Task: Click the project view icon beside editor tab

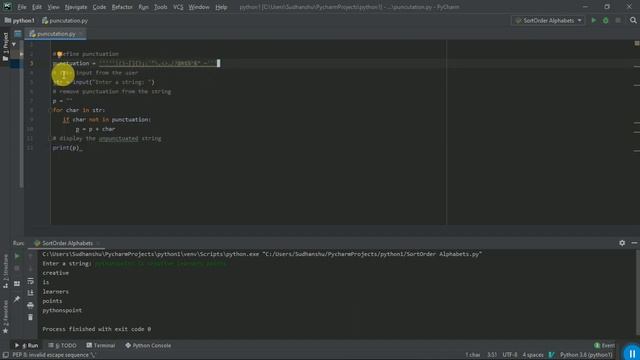Action: point(18,34)
